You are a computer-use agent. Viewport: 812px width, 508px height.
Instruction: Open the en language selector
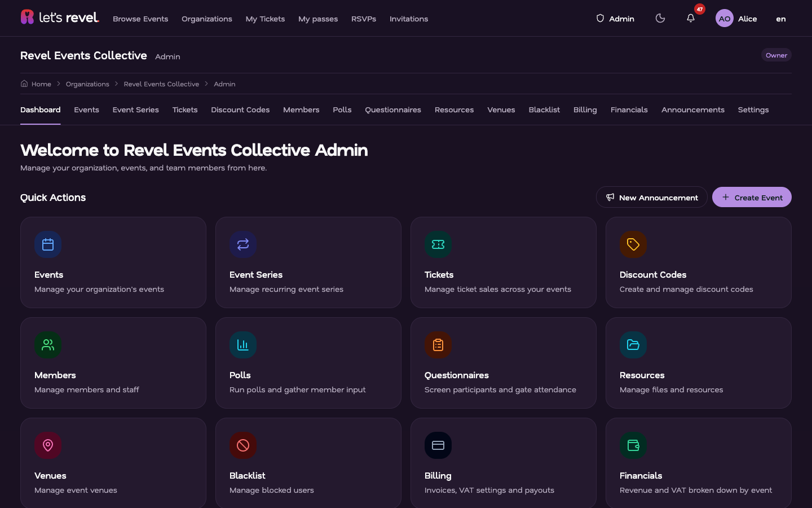[x=781, y=19]
